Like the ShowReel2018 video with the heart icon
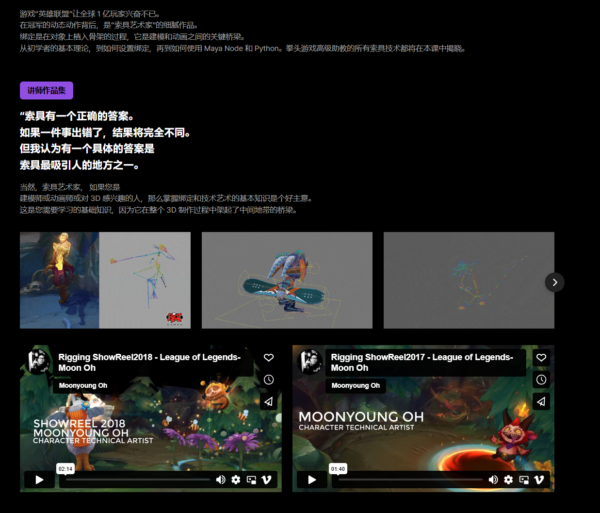 click(269, 357)
